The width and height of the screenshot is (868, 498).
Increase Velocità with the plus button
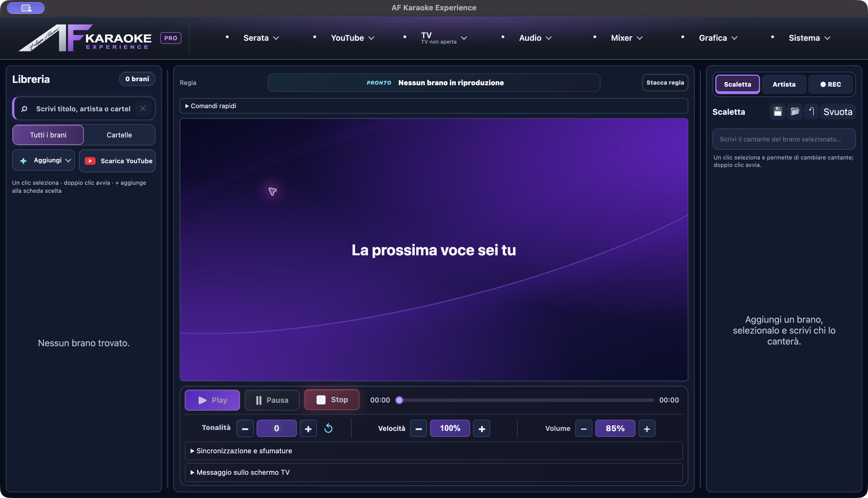click(481, 428)
